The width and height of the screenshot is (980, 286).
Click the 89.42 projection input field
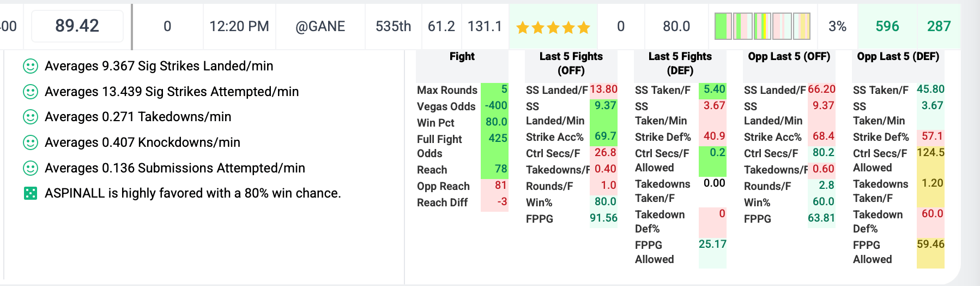pos(77,26)
